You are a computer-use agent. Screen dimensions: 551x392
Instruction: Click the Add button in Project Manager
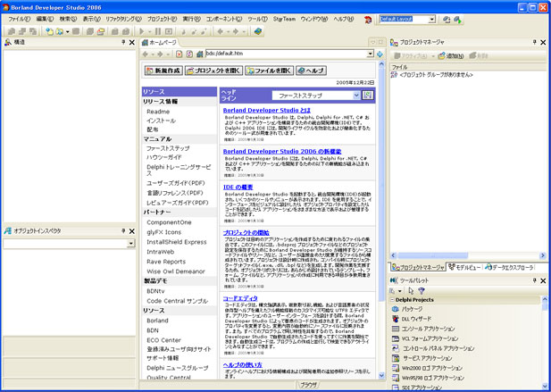[x=451, y=56]
